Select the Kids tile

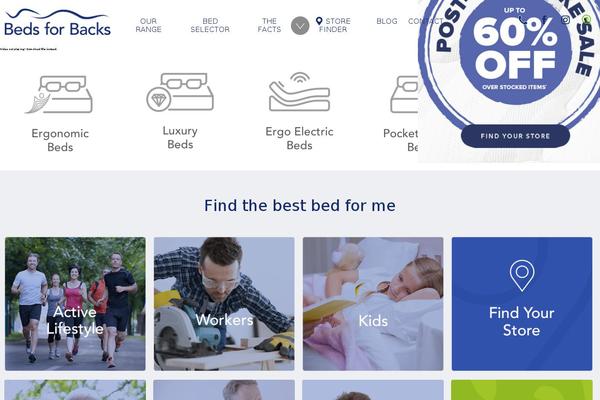(373, 304)
